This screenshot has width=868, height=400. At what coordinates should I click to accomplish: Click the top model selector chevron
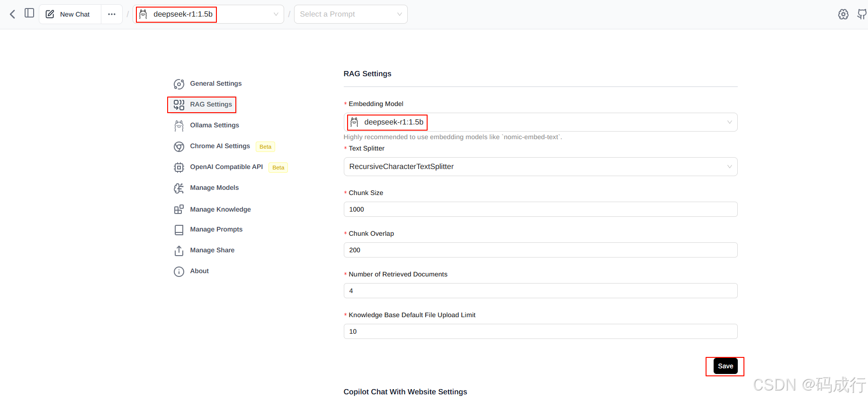click(x=276, y=14)
